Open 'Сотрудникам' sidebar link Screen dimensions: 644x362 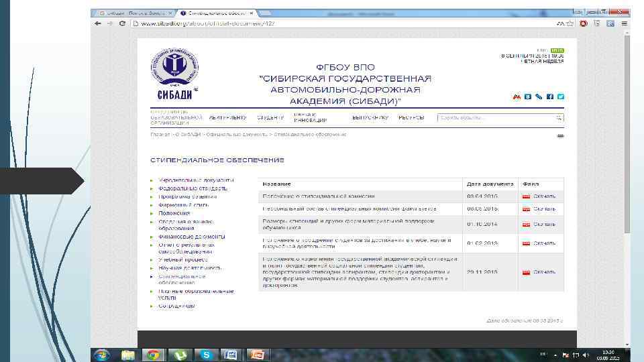click(176, 306)
